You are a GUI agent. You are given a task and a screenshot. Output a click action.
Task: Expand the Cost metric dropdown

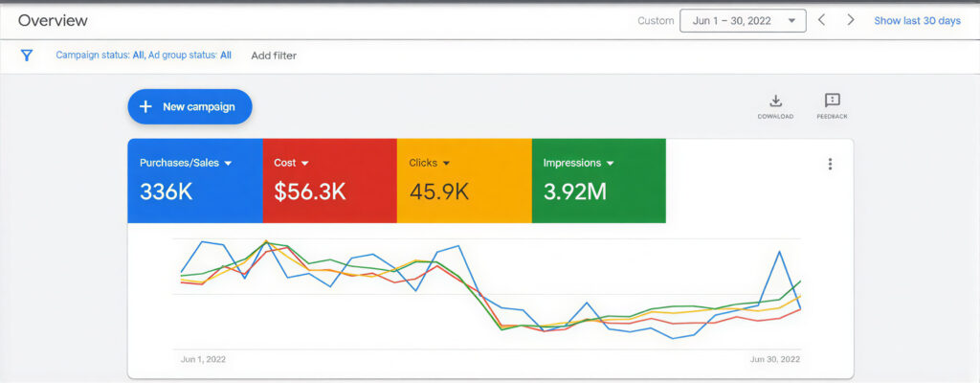tap(304, 164)
